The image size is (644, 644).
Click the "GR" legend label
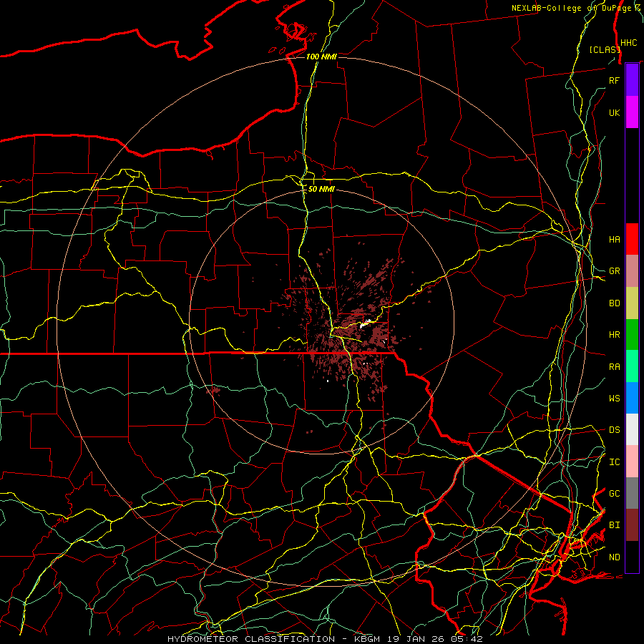(x=614, y=271)
